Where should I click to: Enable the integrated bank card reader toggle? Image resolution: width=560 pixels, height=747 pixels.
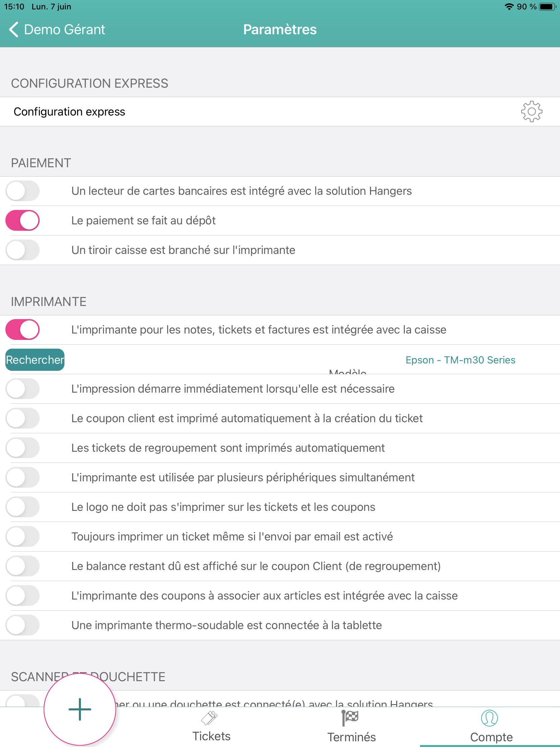(x=22, y=191)
